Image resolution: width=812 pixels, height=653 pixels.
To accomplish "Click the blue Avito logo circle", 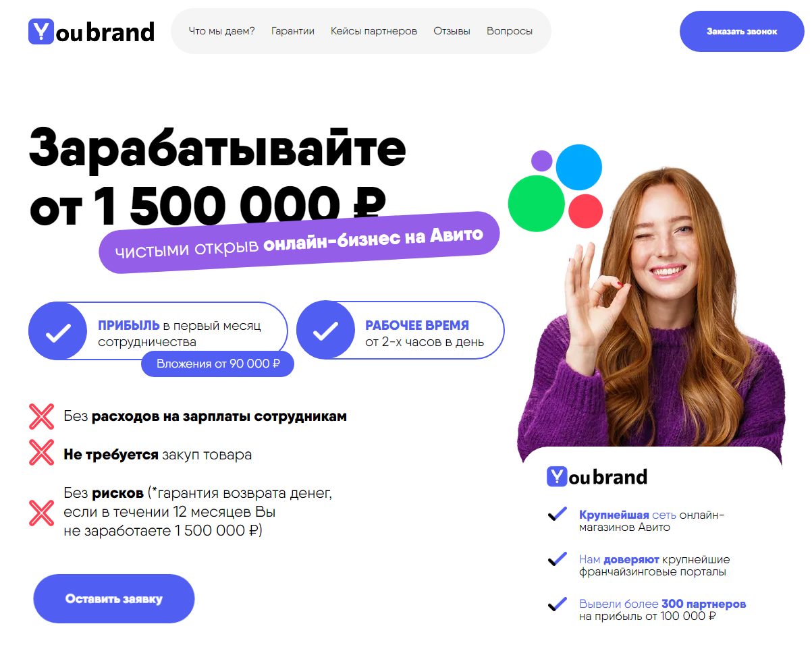I will point(578,167).
